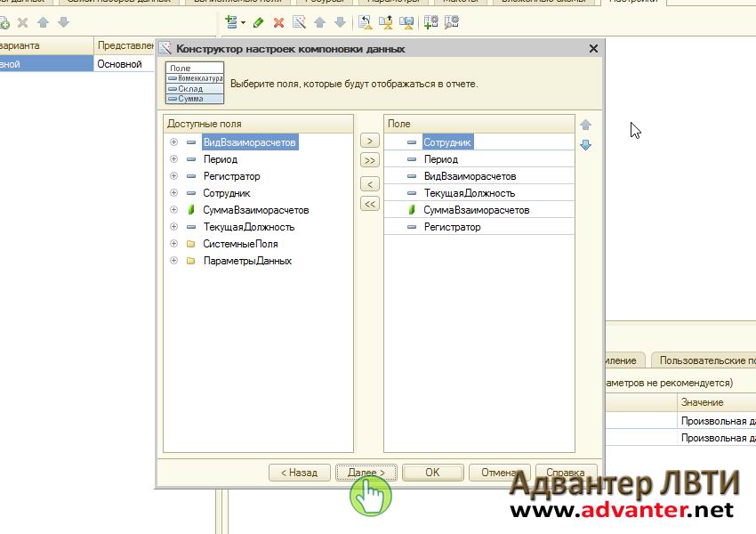Move selected field down with blue arrow
The image size is (756, 534).
(x=585, y=145)
